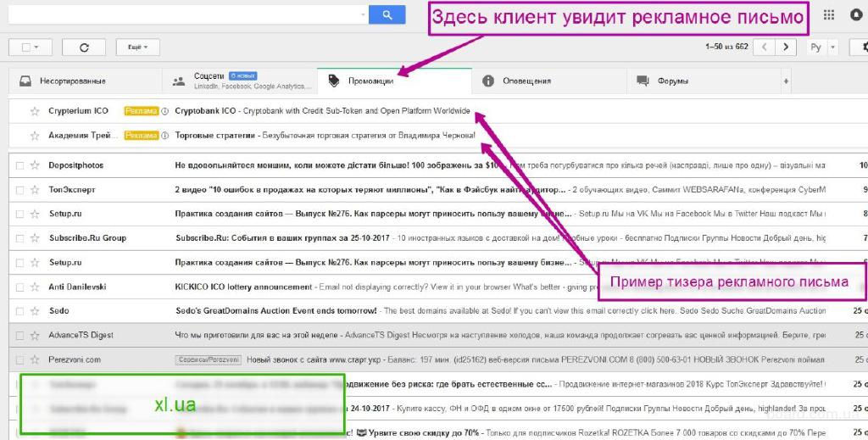Click the Соцсети people icon
Viewport: 868px width, 440px height.
pos(179,81)
